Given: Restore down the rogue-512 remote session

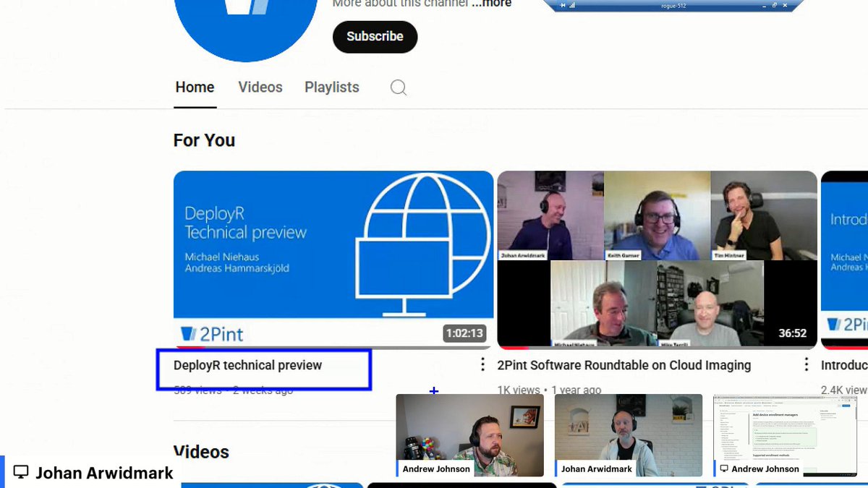Looking at the screenshot, I should (x=774, y=5).
